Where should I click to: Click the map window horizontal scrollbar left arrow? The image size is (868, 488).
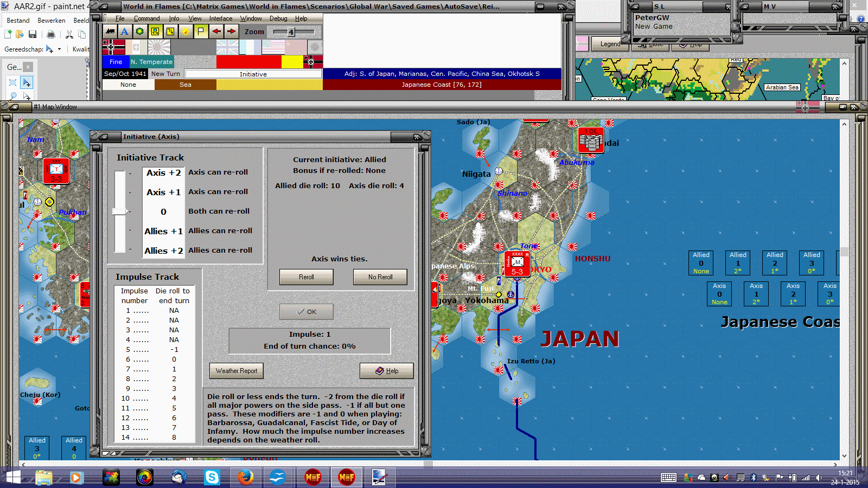23,465
